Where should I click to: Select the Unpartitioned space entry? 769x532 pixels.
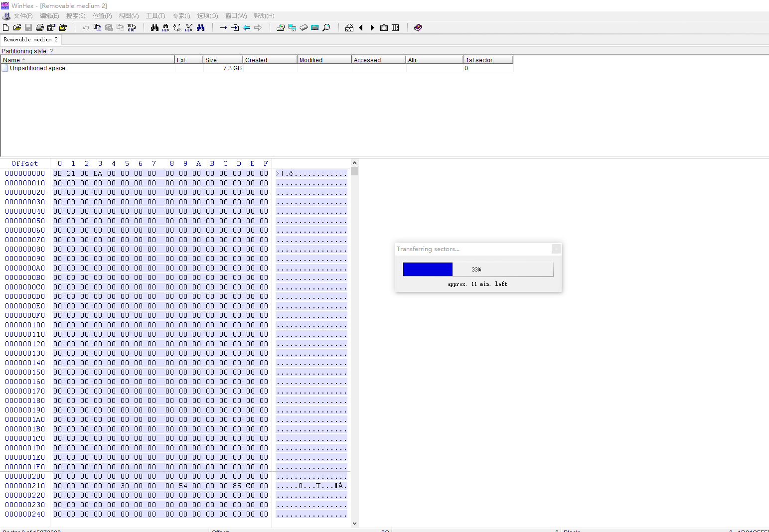pyautogui.click(x=37, y=68)
